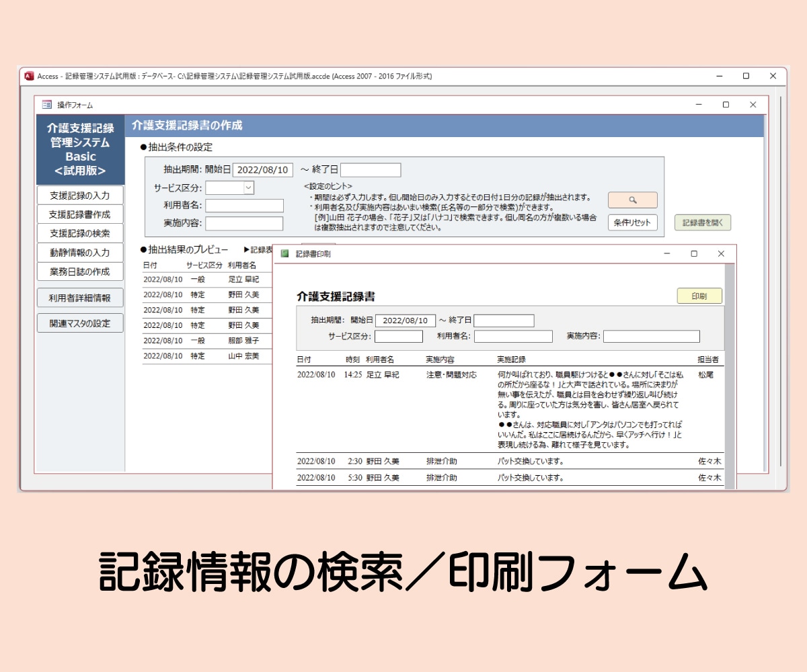This screenshot has width=807, height=672.
Task: Click the magnifier search button
Action: pos(632,200)
